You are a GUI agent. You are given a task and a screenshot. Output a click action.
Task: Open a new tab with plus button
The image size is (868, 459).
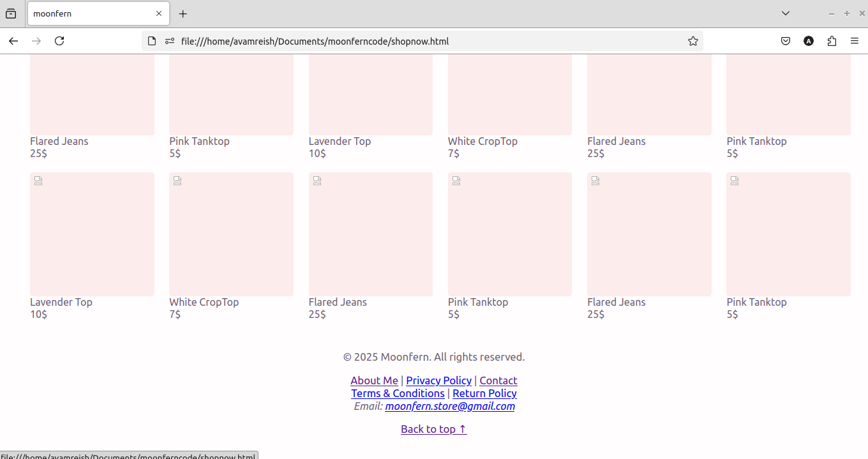(183, 13)
